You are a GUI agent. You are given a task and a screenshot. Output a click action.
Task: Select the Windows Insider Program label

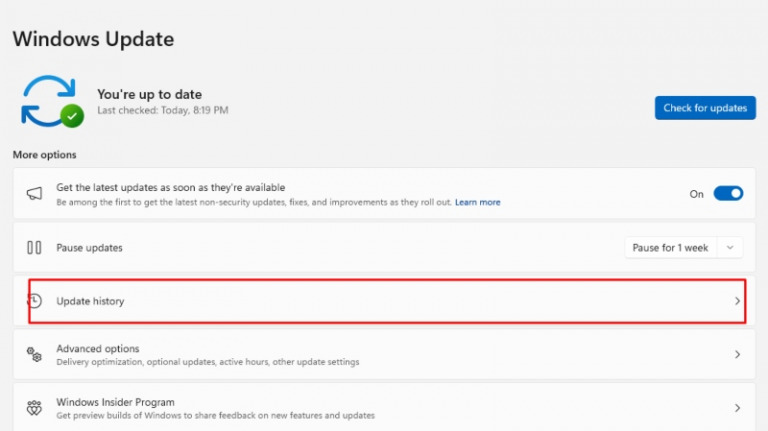(x=115, y=402)
